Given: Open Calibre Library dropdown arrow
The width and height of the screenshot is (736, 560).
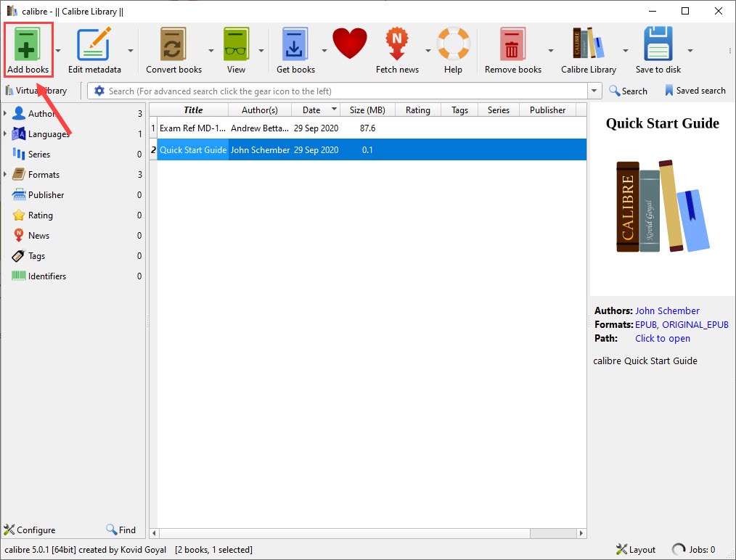Looking at the screenshot, I should [x=625, y=50].
